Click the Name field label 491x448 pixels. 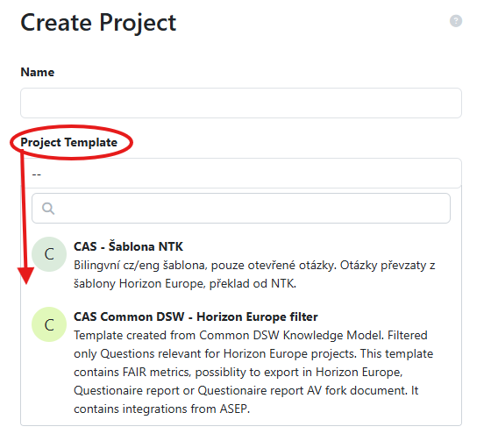pos(37,72)
